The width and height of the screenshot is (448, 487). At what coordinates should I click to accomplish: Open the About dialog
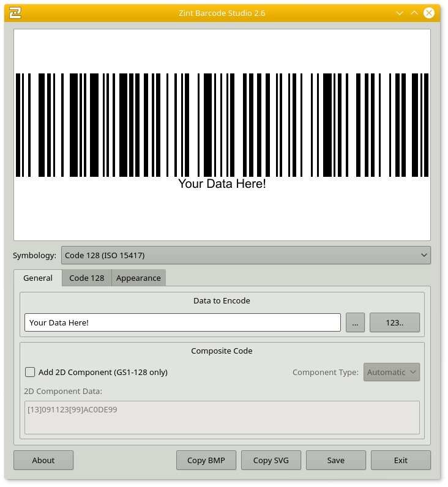pyautogui.click(x=43, y=460)
